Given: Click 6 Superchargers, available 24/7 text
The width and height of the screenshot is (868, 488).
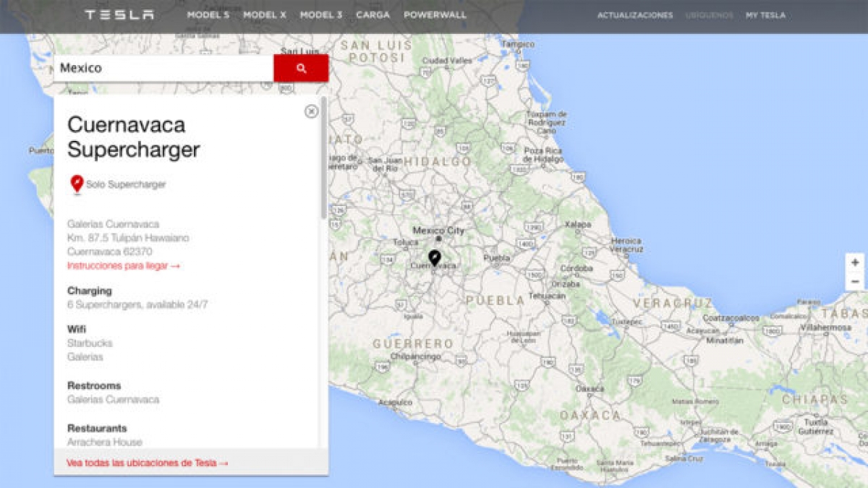Looking at the screenshot, I should click(x=137, y=304).
